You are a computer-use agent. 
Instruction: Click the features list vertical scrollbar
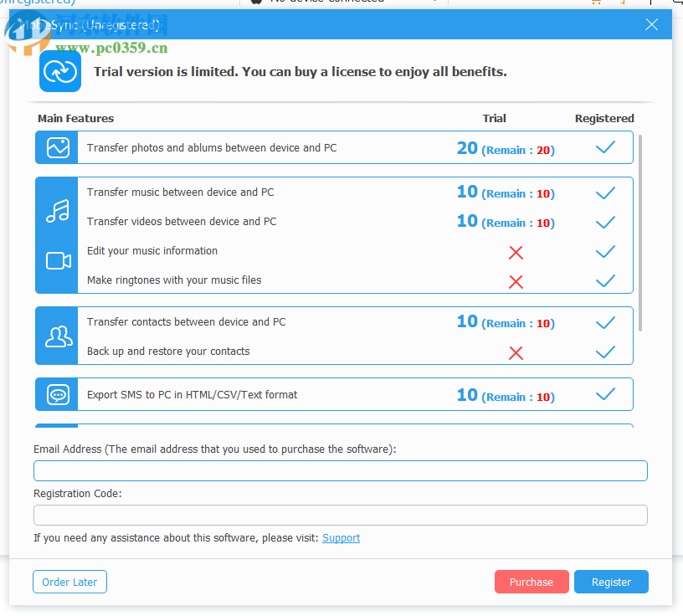[640, 233]
